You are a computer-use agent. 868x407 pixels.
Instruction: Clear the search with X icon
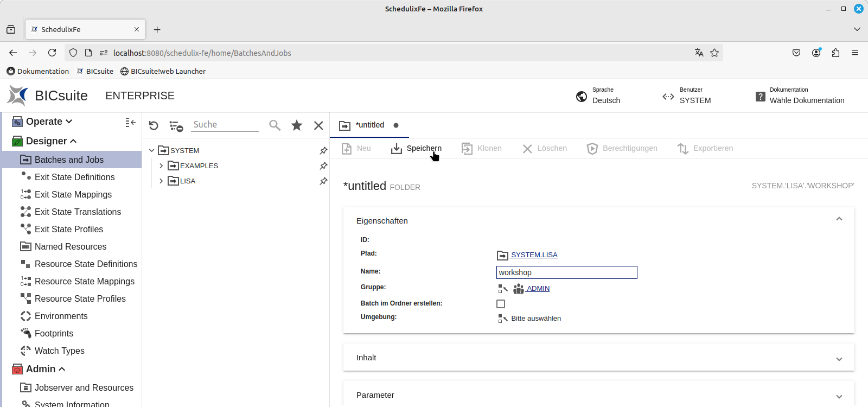coord(318,125)
